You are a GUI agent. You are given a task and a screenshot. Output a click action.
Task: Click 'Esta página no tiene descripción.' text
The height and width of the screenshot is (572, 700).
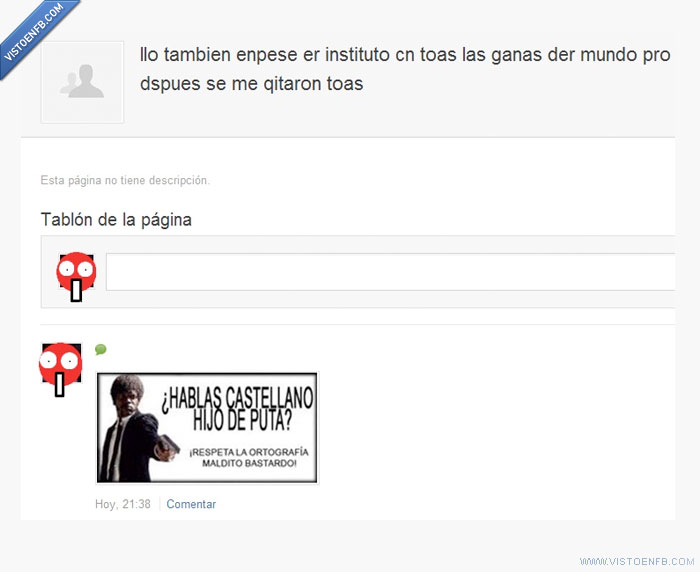click(125, 180)
